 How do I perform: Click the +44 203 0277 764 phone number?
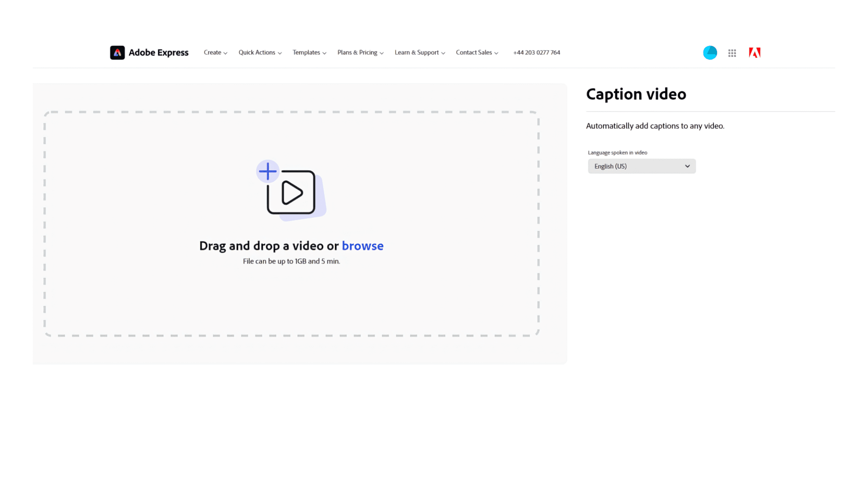[536, 53]
